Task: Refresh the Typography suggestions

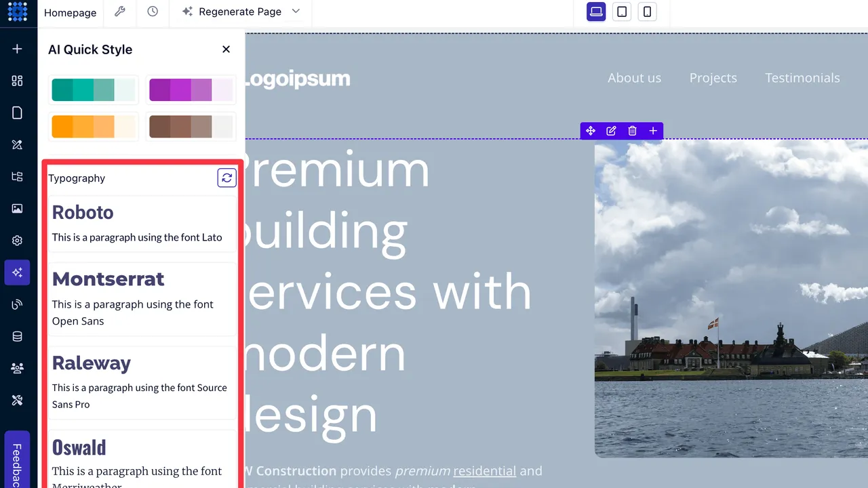Action: coord(227,178)
